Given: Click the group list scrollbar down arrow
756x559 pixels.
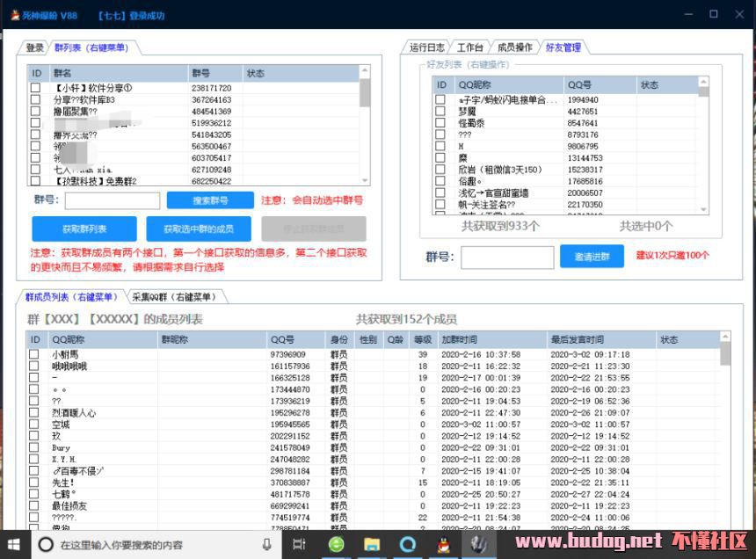Looking at the screenshot, I should [365, 180].
